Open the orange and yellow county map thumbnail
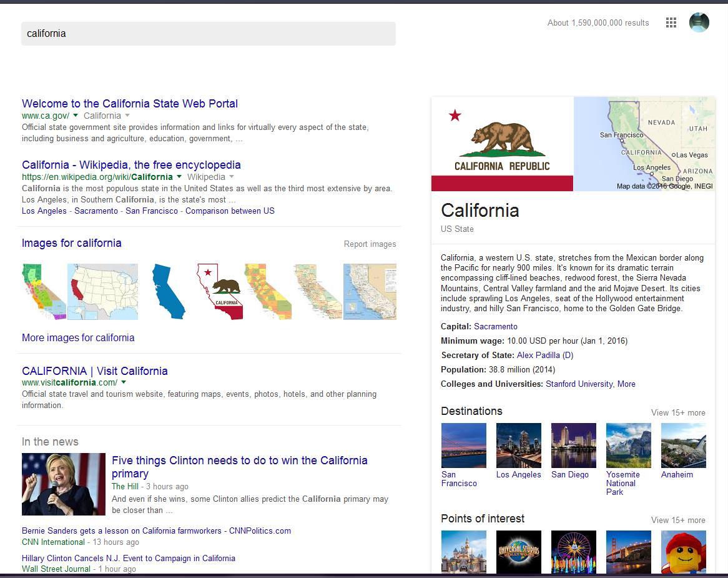 268,292
